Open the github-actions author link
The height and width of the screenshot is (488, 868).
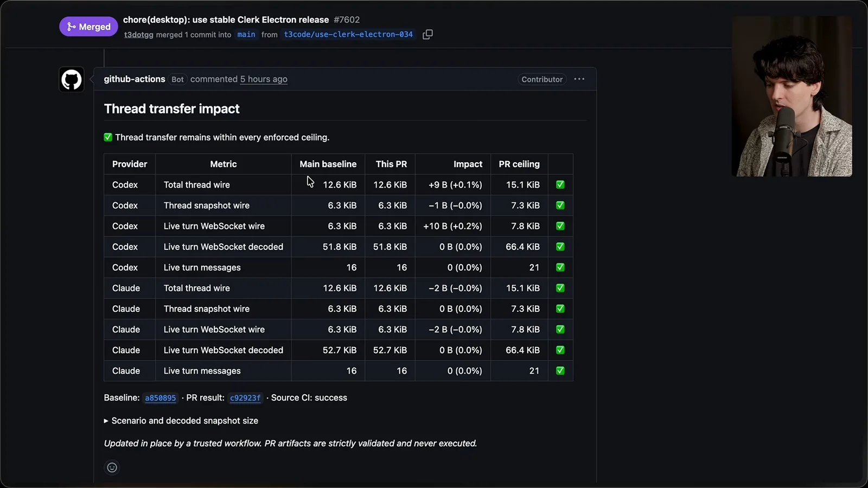pos(135,79)
